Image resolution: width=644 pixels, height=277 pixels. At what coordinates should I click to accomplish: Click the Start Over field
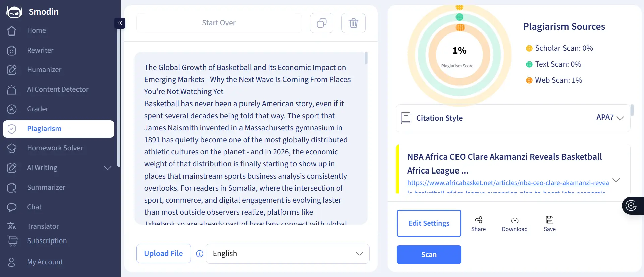tap(219, 23)
